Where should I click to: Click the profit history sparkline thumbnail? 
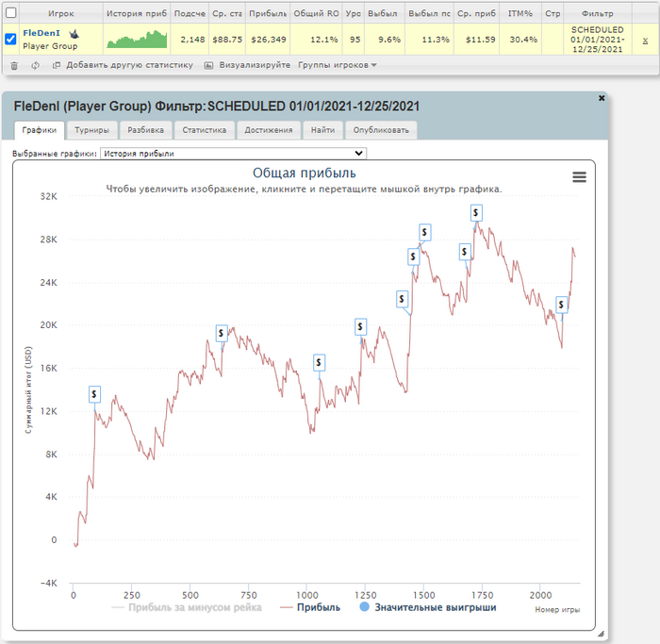[x=137, y=40]
